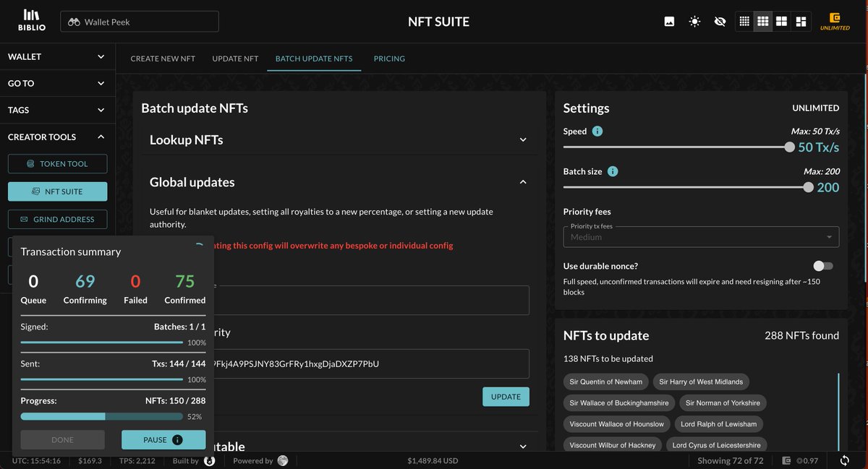Click the NFT Suite sidebar icon
The width and height of the screenshot is (868, 469).
(x=57, y=191)
